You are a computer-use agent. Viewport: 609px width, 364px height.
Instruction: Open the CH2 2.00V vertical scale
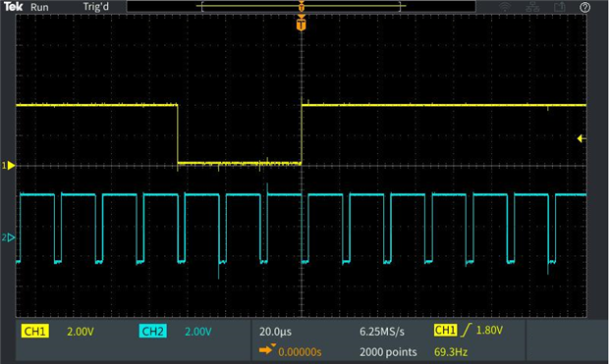(x=198, y=332)
